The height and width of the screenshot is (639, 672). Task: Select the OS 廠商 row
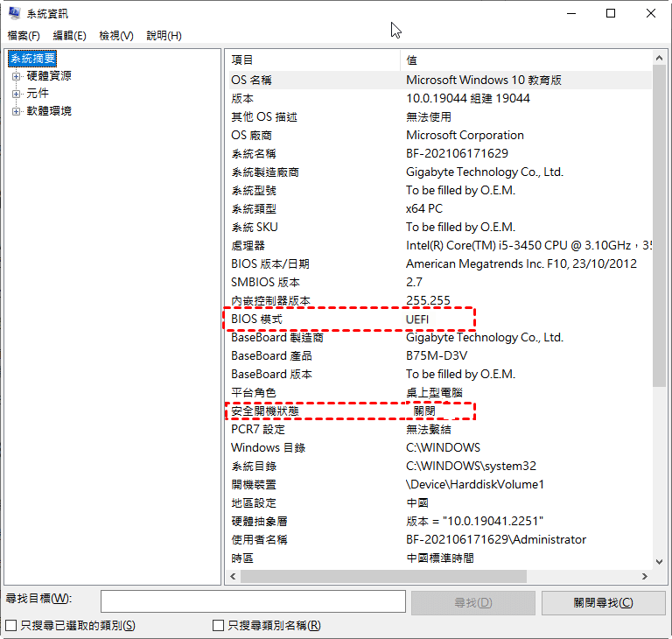point(440,136)
